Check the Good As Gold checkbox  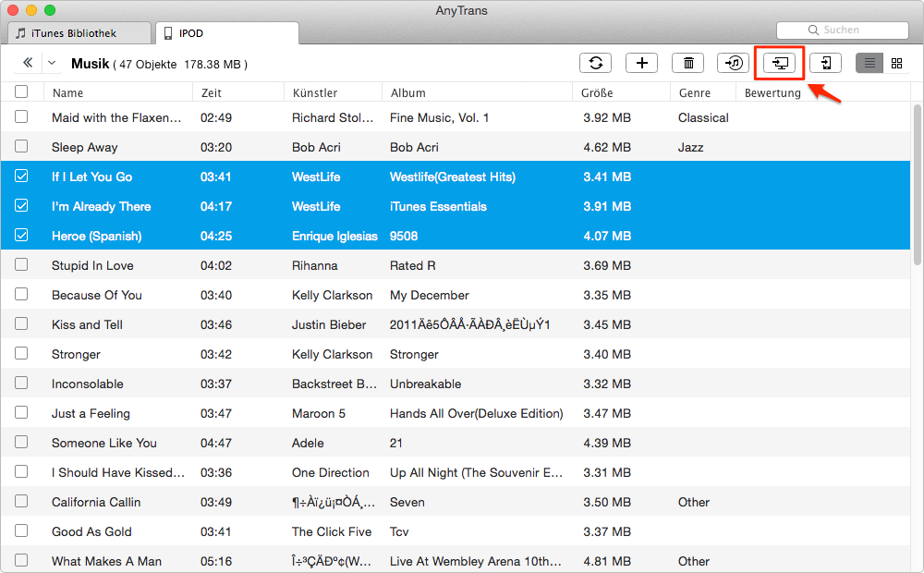coord(21,530)
